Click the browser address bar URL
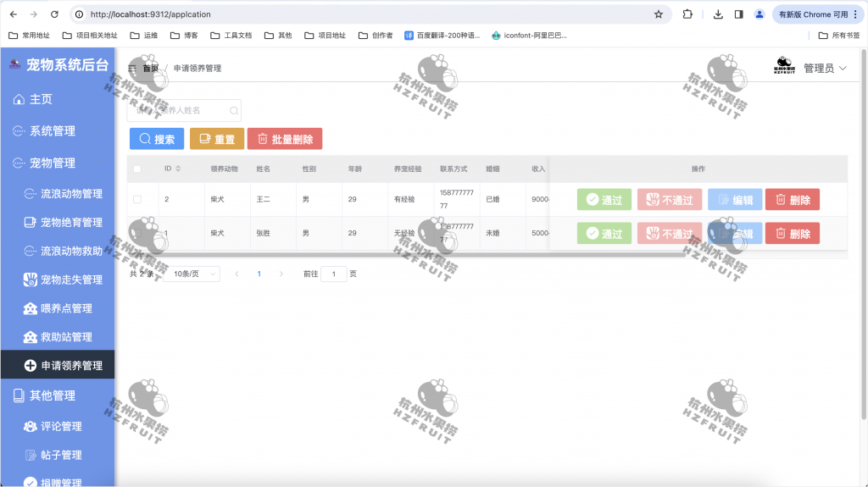This screenshot has width=868, height=487. [x=151, y=14]
